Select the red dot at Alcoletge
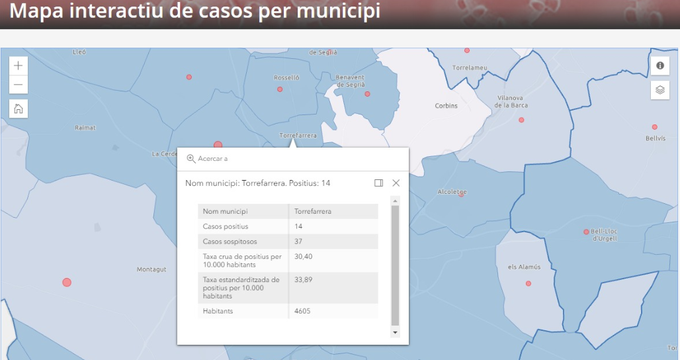680x360 pixels. pyautogui.click(x=461, y=194)
